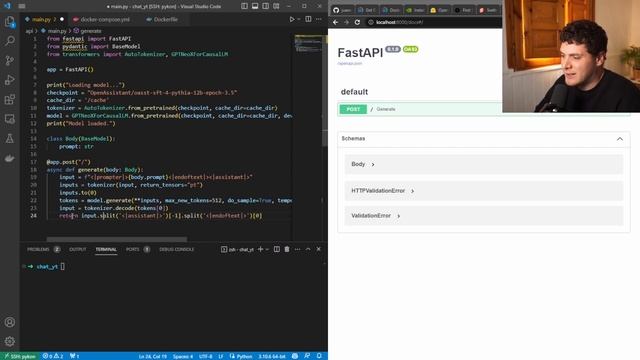The width and height of the screenshot is (640, 360).
Task: Open terminal panel more actions ellipsis
Action: click(298, 249)
